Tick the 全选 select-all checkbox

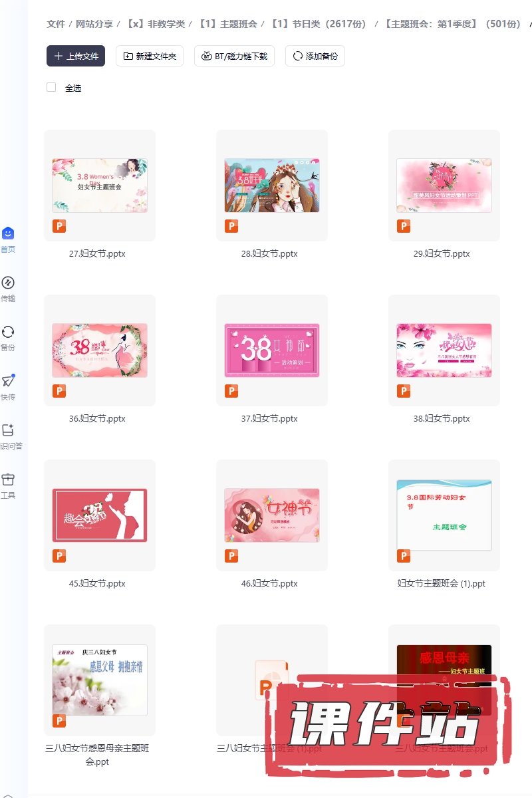coord(51,87)
